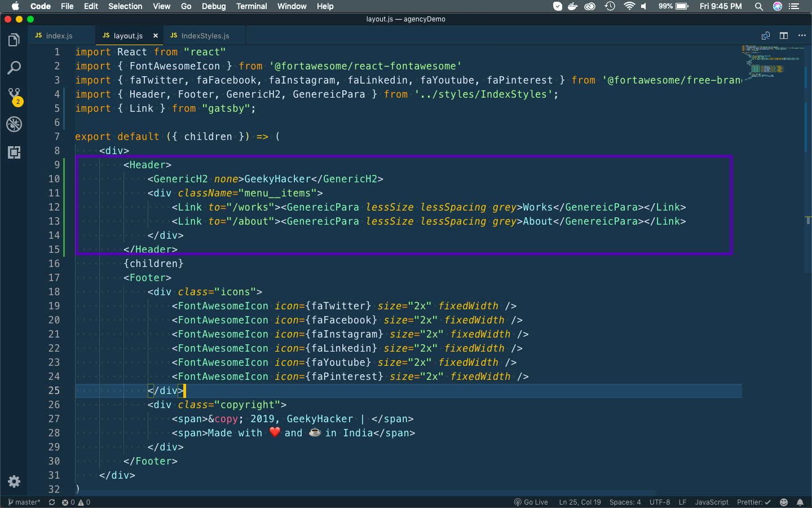The height and width of the screenshot is (508, 812).
Task: Open the Debug menu
Action: point(214,6)
